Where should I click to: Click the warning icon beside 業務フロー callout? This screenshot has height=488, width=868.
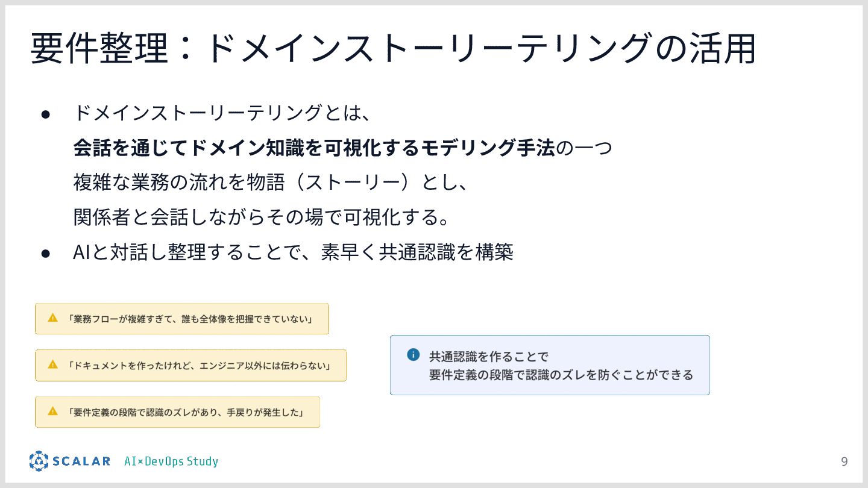point(52,318)
